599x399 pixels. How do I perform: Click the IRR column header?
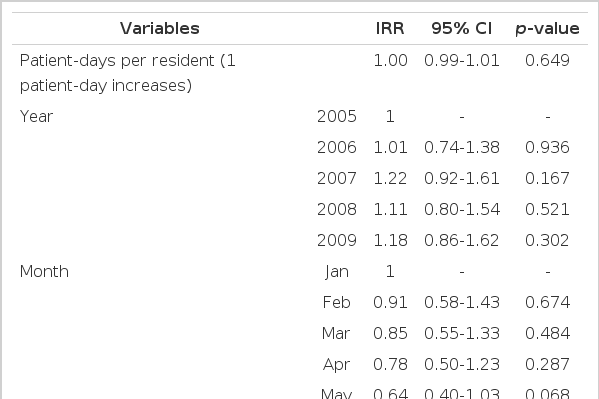click(390, 29)
